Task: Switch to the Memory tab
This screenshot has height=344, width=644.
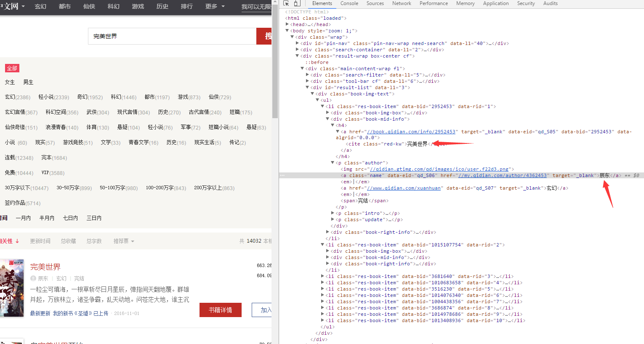Action: pos(465,3)
